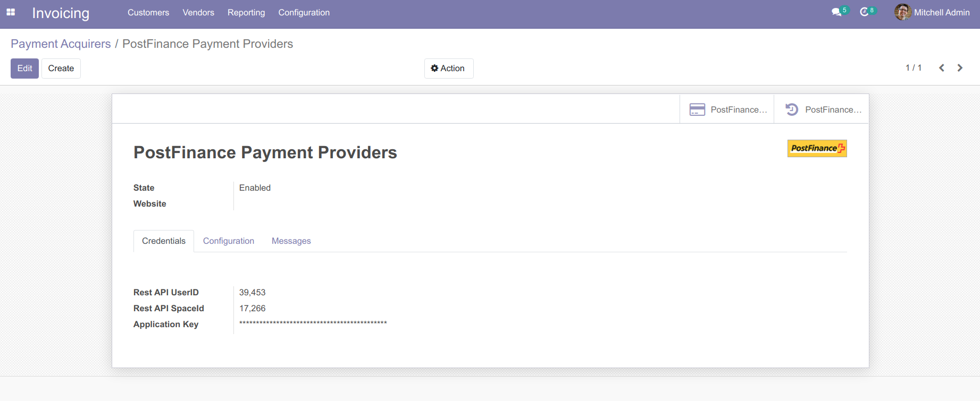Navigate to Payment Acquirers breadcrumb link

(61, 44)
